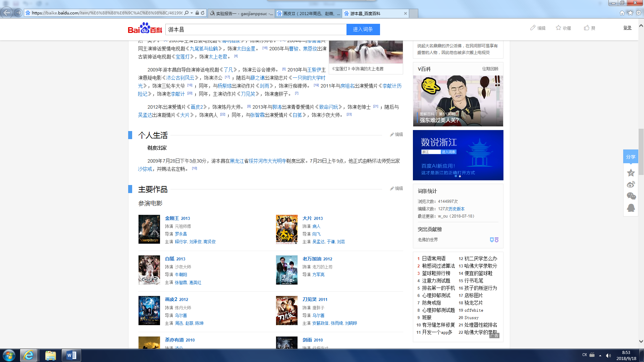Image resolution: width=644 pixels, height=362 pixels.
Task: Open the 金刚王 2013 movie link
Action: [177, 218]
